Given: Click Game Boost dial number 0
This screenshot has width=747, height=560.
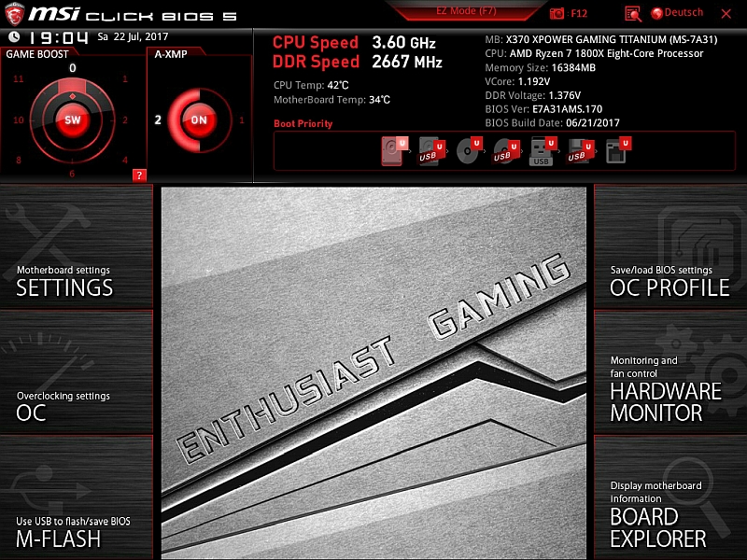Looking at the screenshot, I should [73, 68].
